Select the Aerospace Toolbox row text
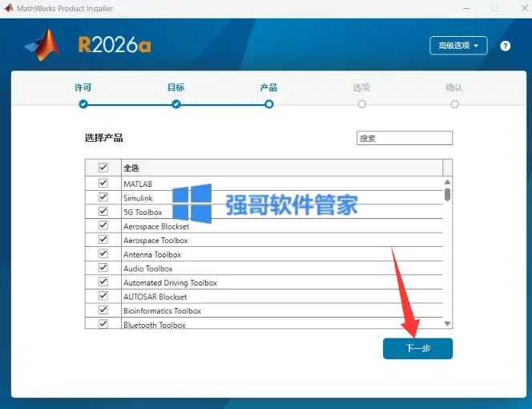The width and height of the screenshot is (532, 409). point(155,241)
